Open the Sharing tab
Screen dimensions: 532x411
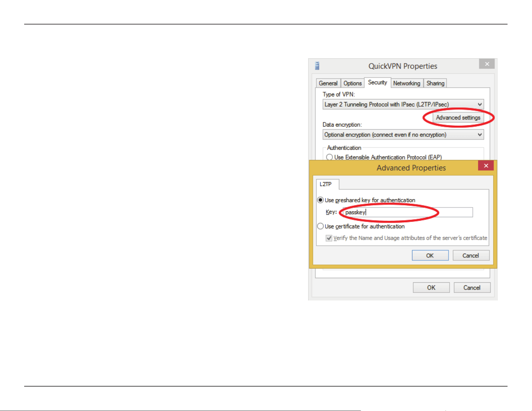435,83
